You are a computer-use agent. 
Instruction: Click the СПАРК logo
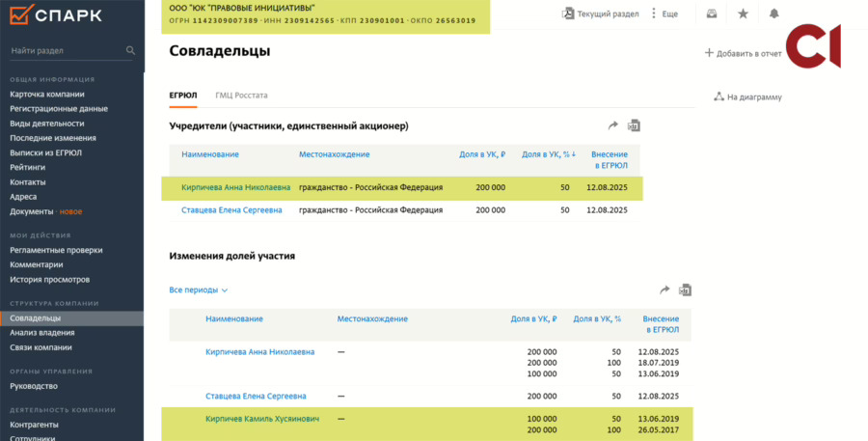click(55, 15)
